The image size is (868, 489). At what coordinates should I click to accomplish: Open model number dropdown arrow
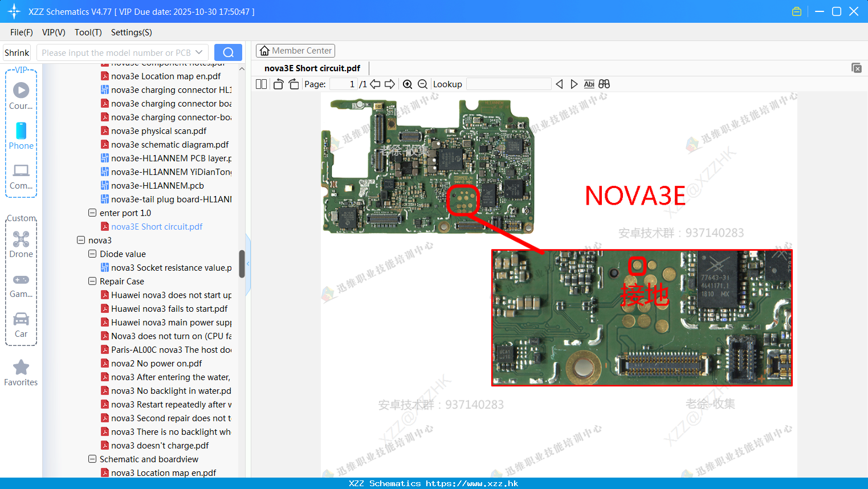pos(199,52)
